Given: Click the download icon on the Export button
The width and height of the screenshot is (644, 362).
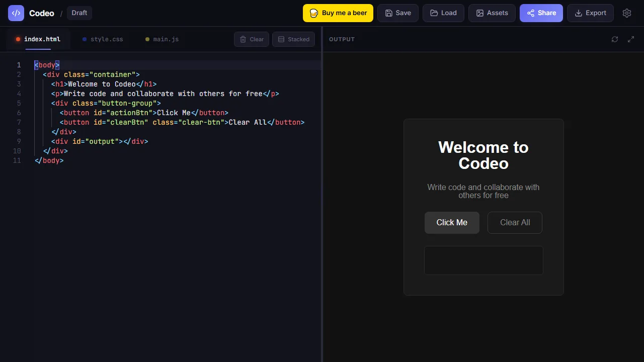Looking at the screenshot, I should pyautogui.click(x=579, y=13).
